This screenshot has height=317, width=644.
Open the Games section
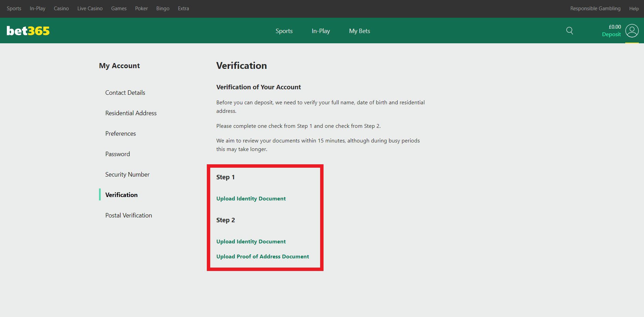[119, 9]
